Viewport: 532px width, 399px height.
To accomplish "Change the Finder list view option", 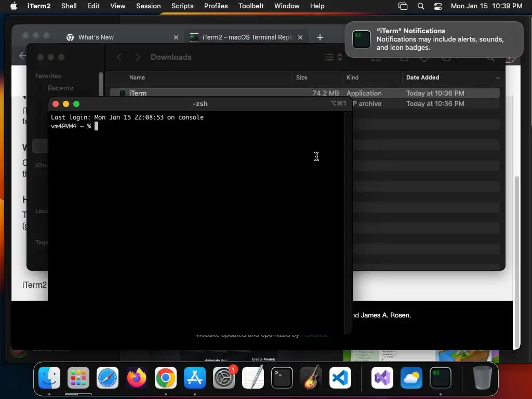I will 333,57.
